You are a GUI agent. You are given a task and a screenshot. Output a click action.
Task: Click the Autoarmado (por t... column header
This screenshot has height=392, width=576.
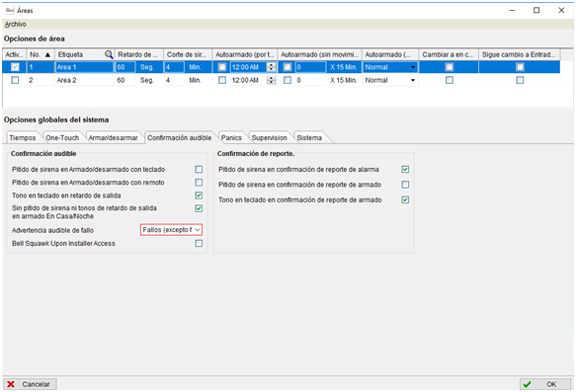point(245,54)
